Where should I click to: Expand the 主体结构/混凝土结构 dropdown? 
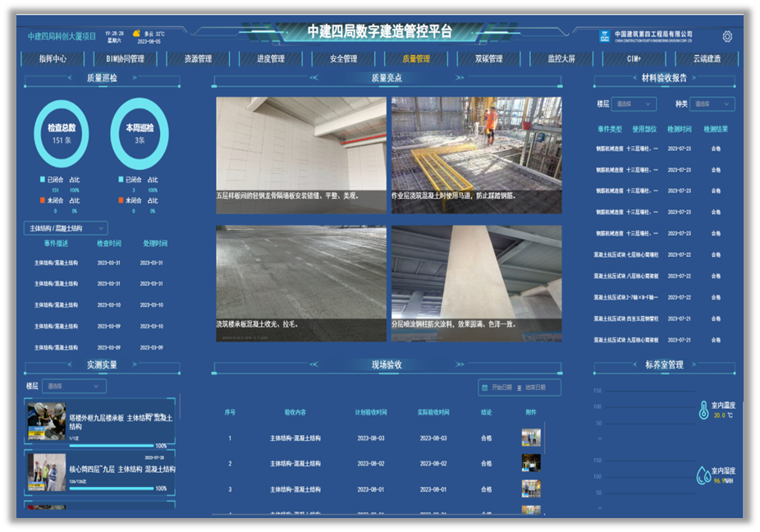click(66, 228)
